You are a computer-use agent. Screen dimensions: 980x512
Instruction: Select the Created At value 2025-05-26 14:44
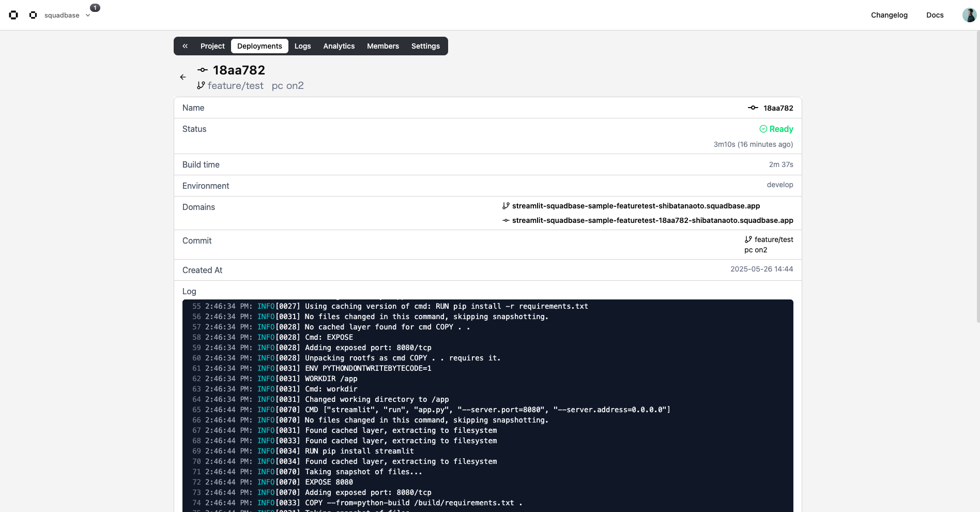tap(761, 269)
